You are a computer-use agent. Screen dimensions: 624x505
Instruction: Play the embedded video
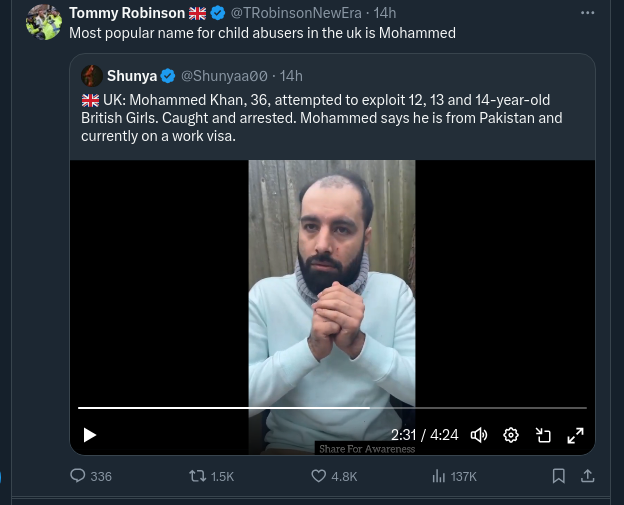(x=90, y=435)
